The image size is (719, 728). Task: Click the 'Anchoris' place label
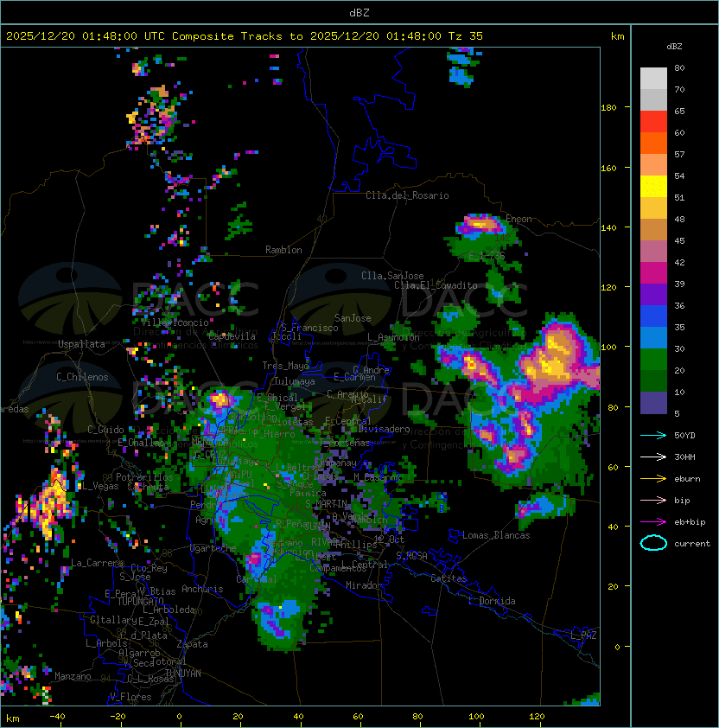coord(202,589)
